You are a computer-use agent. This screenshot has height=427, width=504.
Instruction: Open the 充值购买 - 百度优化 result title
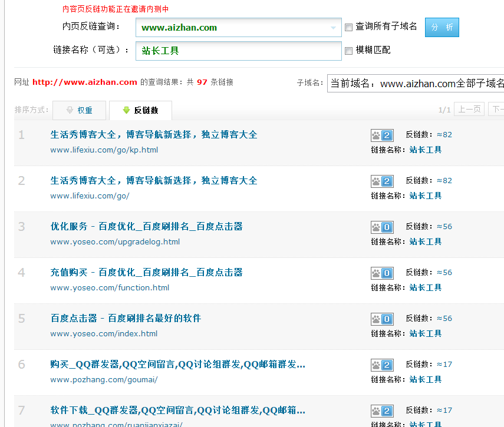pyautogui.click(x=146, y=272)
